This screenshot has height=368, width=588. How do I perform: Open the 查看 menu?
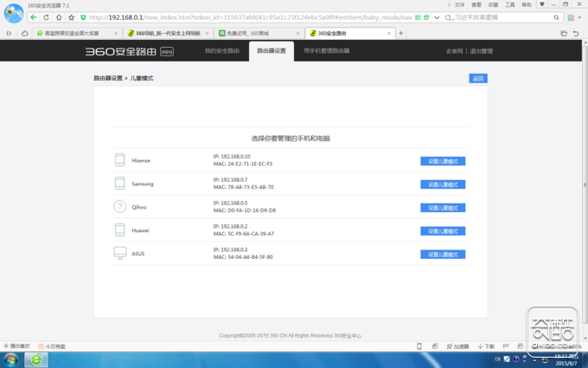476,5
